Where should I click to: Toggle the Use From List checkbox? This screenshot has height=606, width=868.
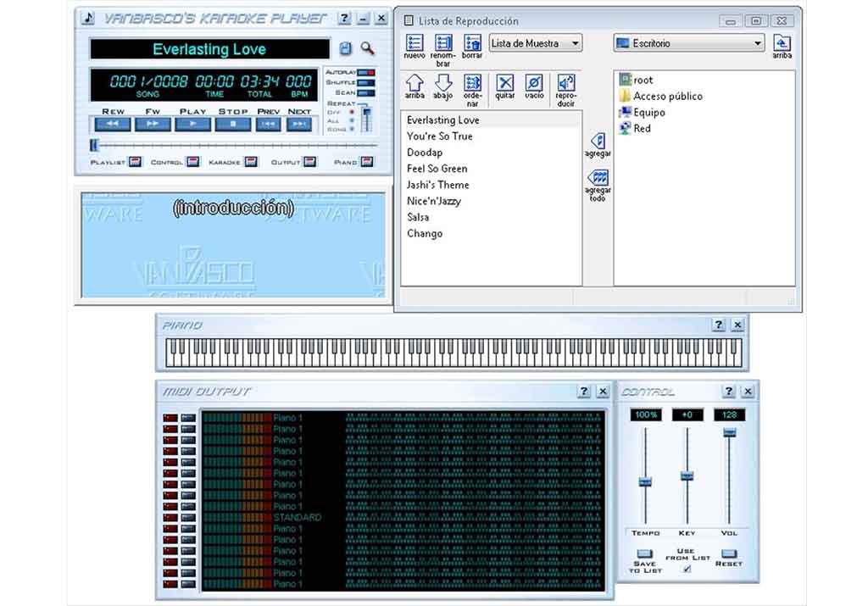[687, 569]
